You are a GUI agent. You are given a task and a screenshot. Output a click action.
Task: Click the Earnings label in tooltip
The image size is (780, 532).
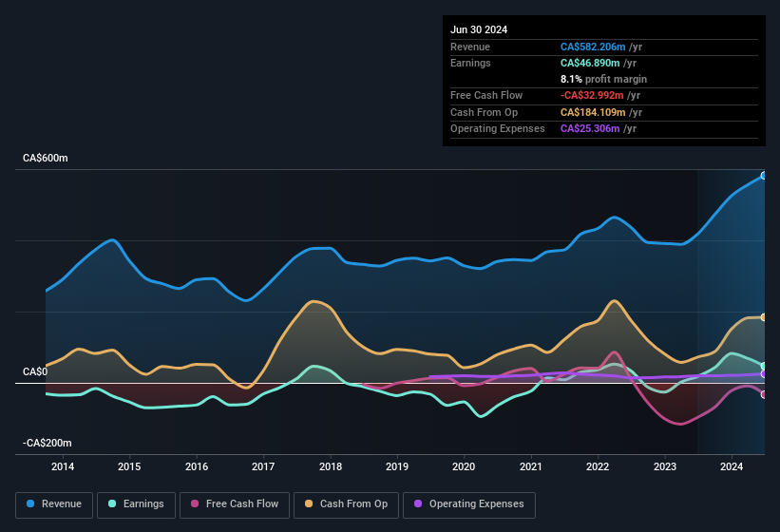[x=470, y=63]
